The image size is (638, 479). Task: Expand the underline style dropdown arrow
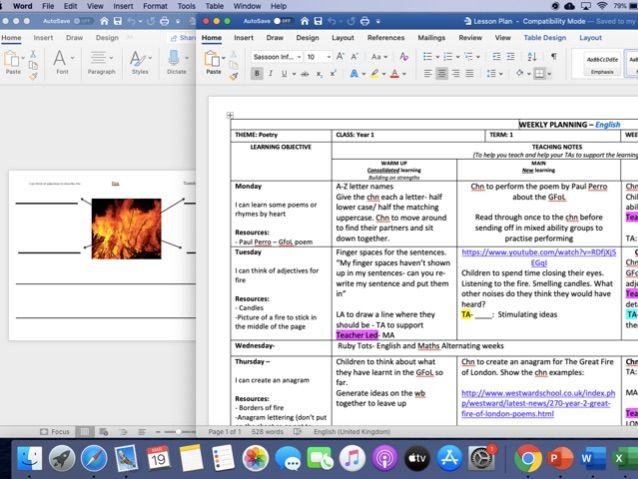[294, 74]
